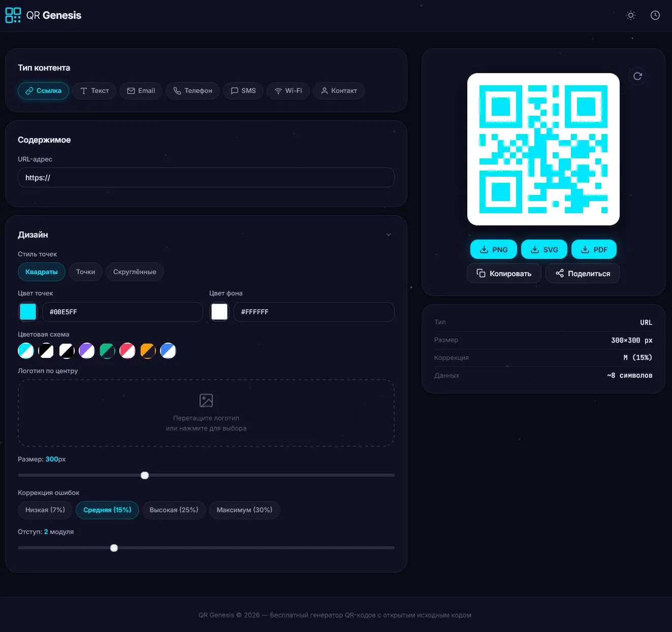Click the URL type value
The image size is (672, 632).
[646, 323]
